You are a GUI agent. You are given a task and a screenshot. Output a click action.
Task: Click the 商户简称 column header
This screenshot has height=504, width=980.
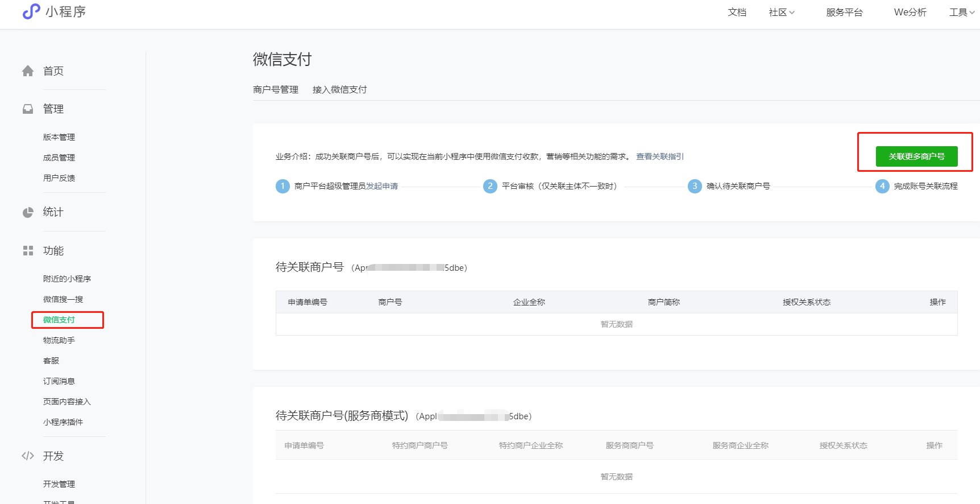point(664,302)
